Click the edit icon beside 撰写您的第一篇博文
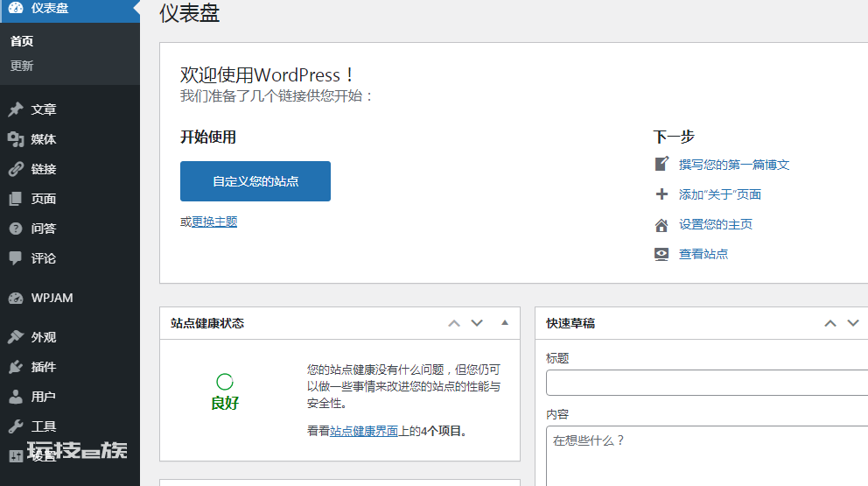The height and width of the screenshot is (486, 868). pos(661,164)
